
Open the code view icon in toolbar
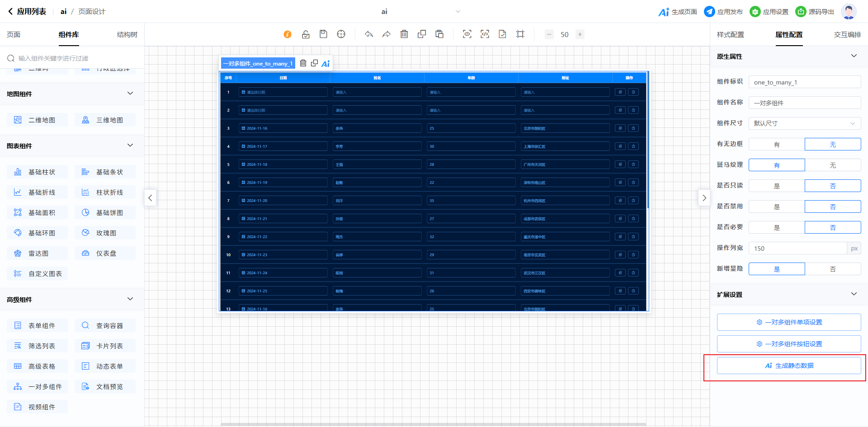click(x=485, y=34)
